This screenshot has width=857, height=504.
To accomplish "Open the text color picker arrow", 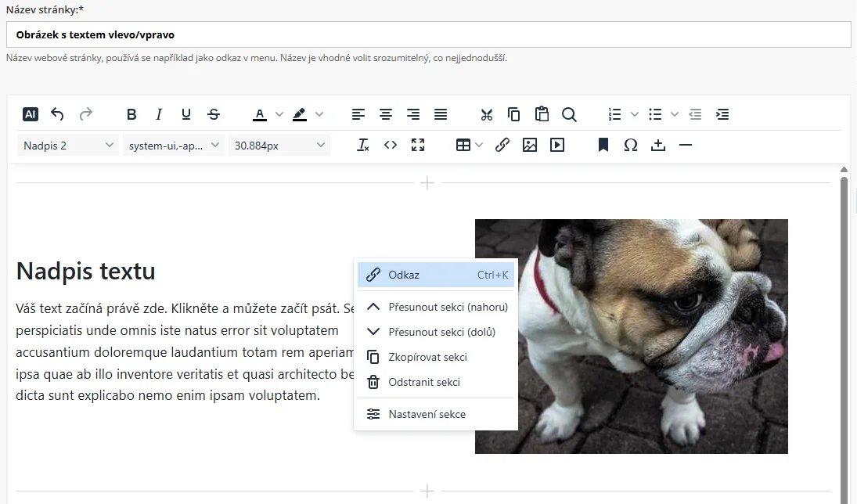I will 279,114.
